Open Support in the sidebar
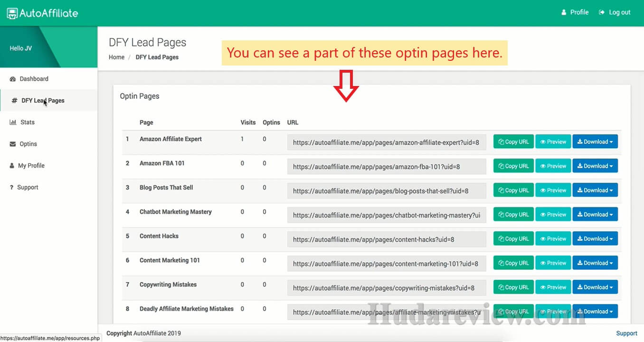Screen dimensions: 644x342 (24, 187)
